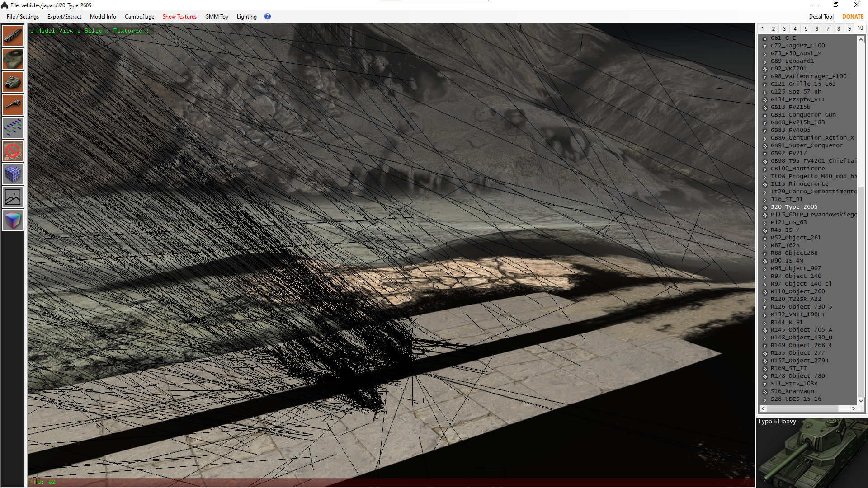Viewport: 868px width, 488px height.
Task: Click class icon beside GB100_Manticore
Action: [x=765, y=169]
